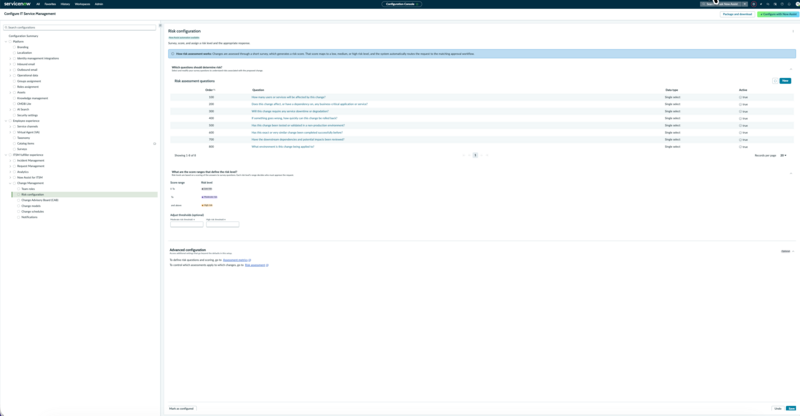This screenshot has height=416, width=800.
Task: Open the Assessment metrics link
Action: tap(236, 260)
